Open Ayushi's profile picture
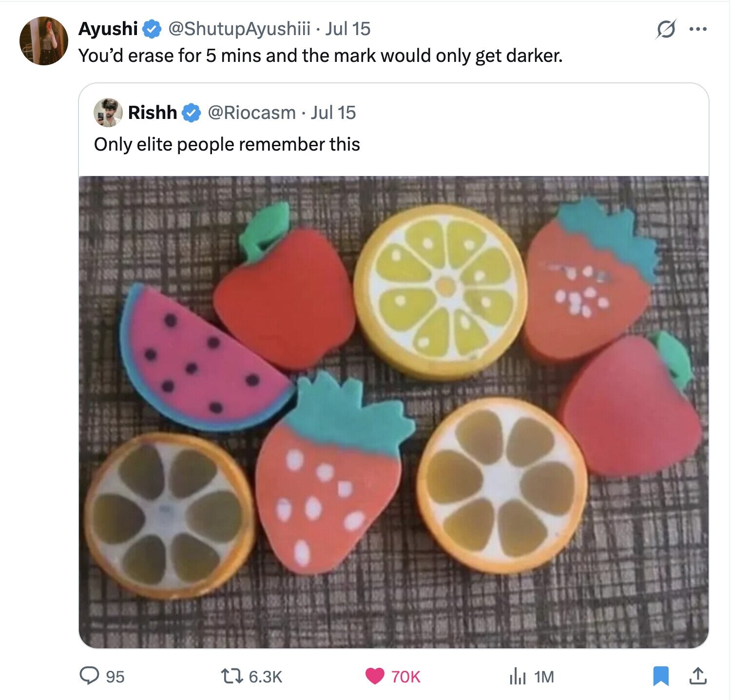732x700 pixels. (x=43, y=40)
